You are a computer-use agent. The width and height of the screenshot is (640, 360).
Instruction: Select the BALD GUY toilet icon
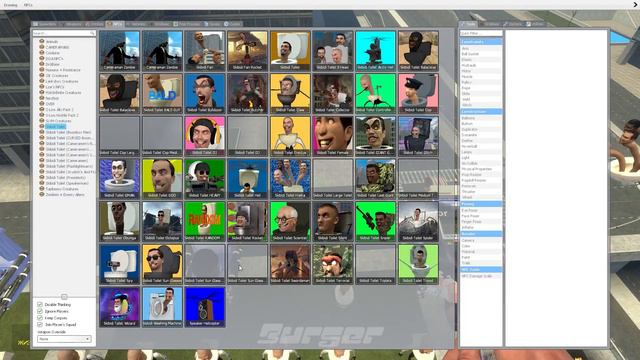point(162,93)
